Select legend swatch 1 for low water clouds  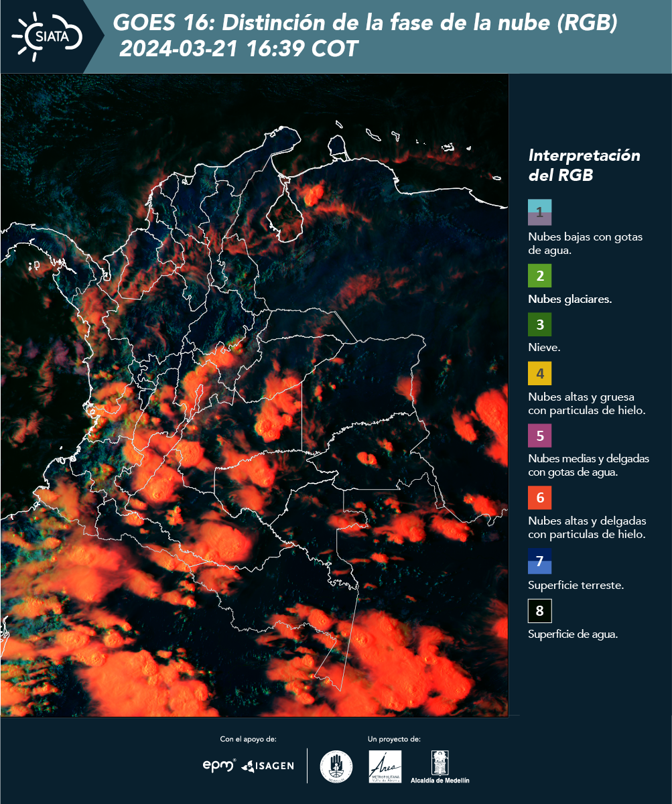pos(539,212)
